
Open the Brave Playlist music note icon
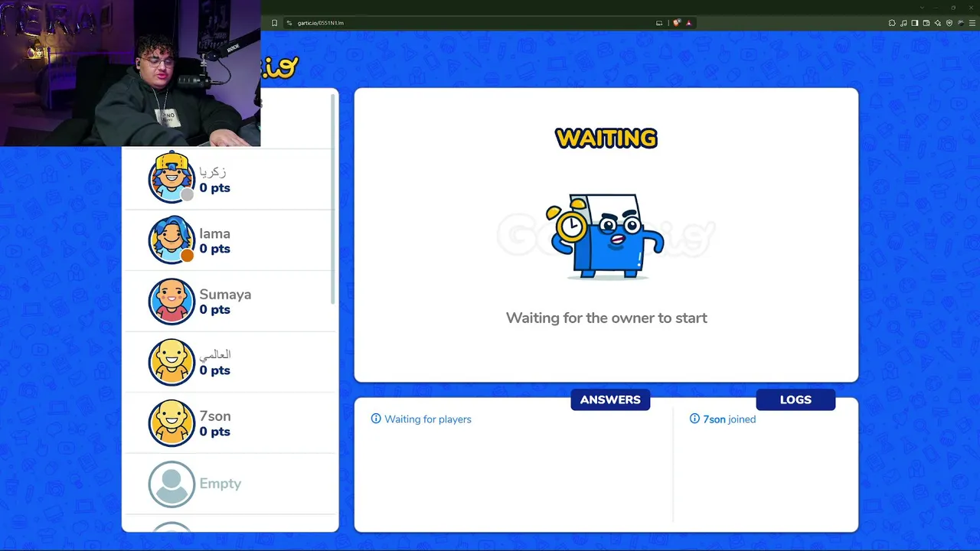pyautogui.click(x=903, y=23)
